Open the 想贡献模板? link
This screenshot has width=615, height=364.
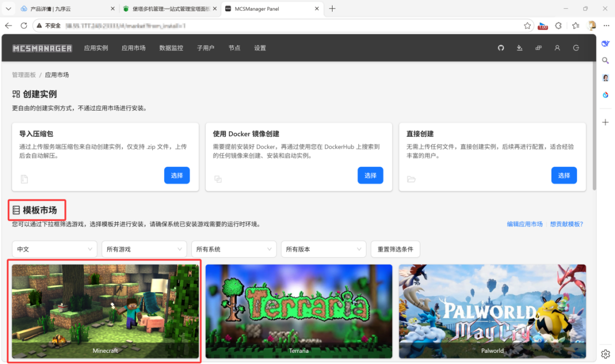coord(567,224)
